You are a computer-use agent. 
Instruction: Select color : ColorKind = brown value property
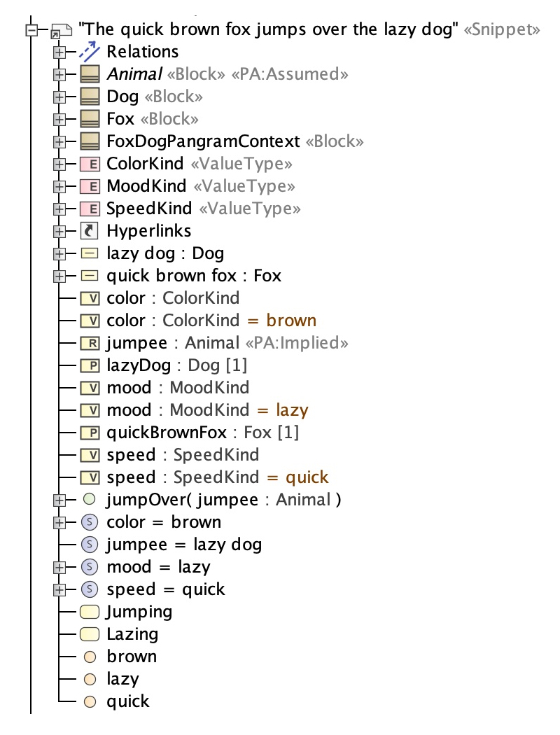pyautogui.click(x=211, y=321)
